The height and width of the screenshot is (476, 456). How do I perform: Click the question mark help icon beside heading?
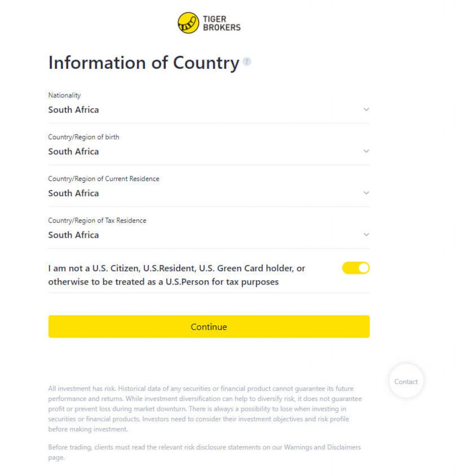tap(247, 61)
